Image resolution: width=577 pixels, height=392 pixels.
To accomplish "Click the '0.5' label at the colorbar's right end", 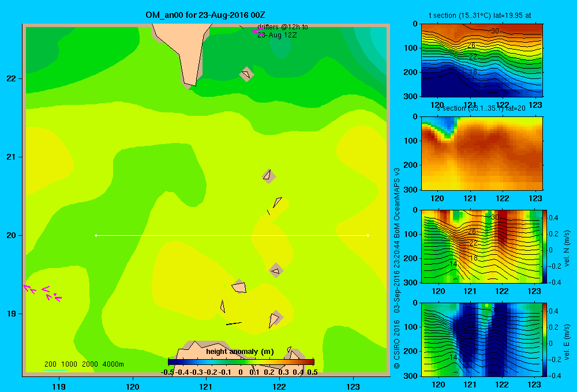I will coord(312,372).
